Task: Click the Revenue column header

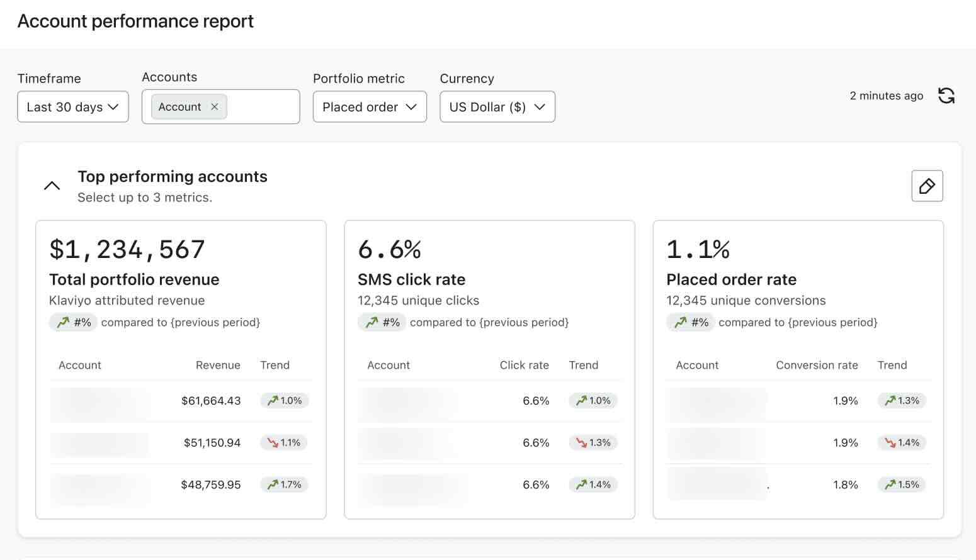Action: tap(218, 366)
